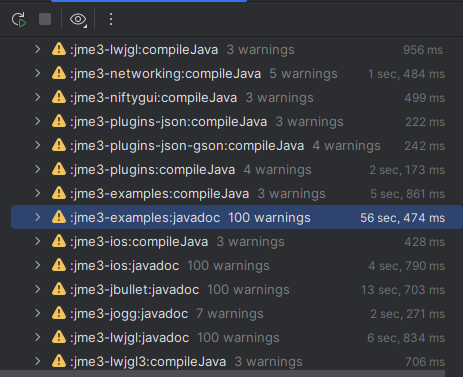The height and width of the screenshot is (377, 463).
Task: Click warning icon of :jme3-jbullet:javadoc
Action: [x=59, y=289]
